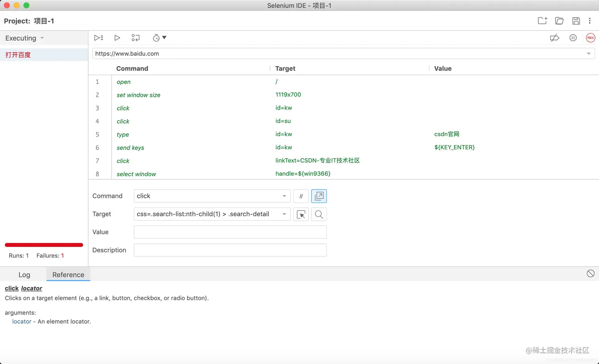
Task: Click value cell '${KEY_ENTER}'
Action: tap(454, 147)
